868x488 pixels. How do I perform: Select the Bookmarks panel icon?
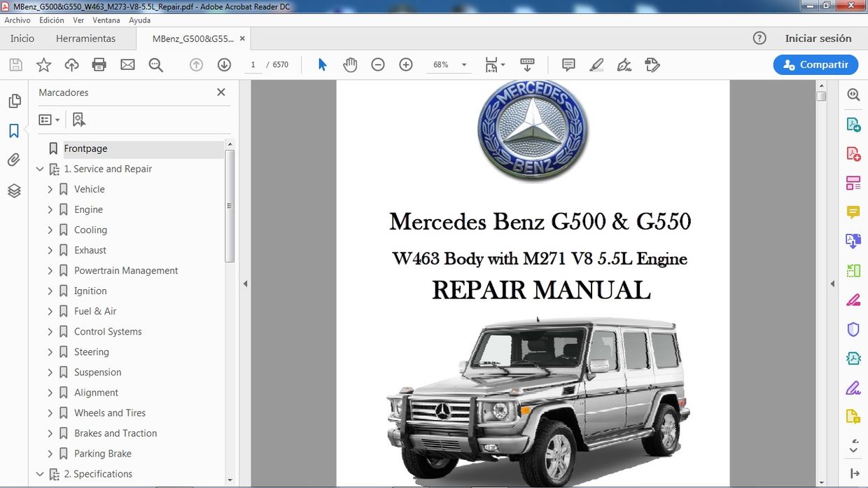point(15,130)
